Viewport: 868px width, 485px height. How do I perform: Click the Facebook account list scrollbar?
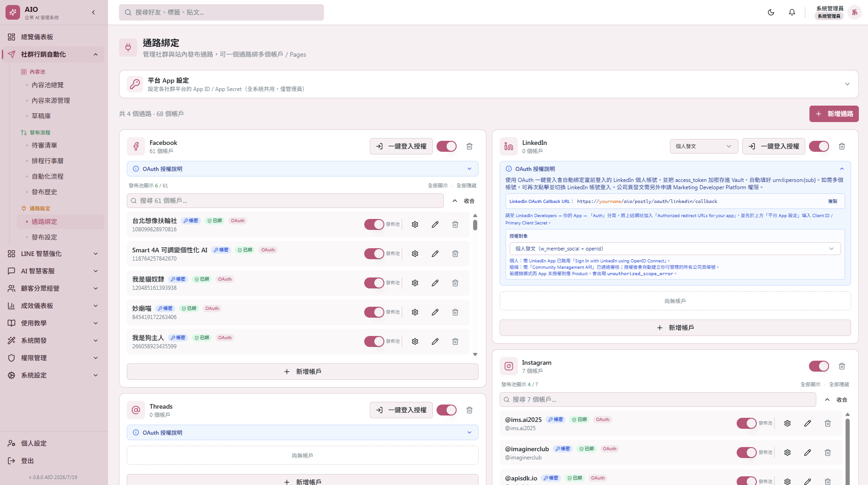(475, 225)
